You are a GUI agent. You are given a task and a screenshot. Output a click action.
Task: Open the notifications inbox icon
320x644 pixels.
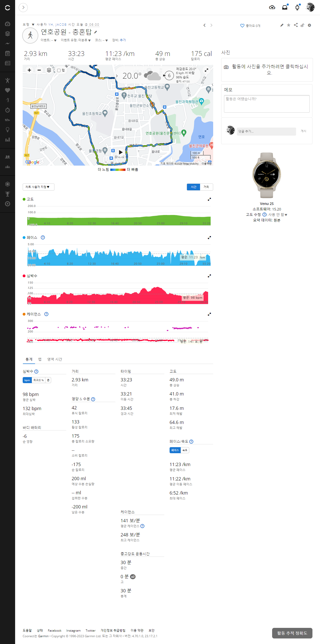pyautogui.click(x=285, y=8)
